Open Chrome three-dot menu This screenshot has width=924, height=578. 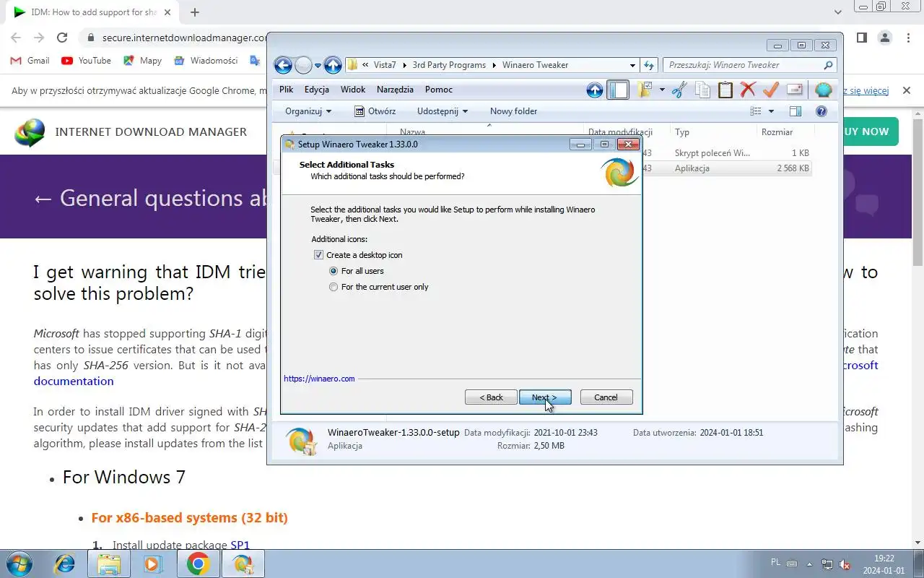907,38
